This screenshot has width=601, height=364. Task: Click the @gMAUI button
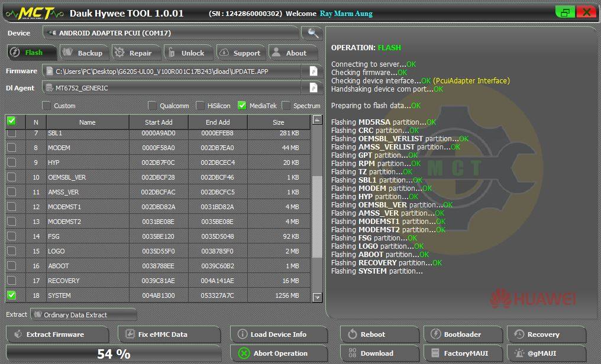[546, 353]
